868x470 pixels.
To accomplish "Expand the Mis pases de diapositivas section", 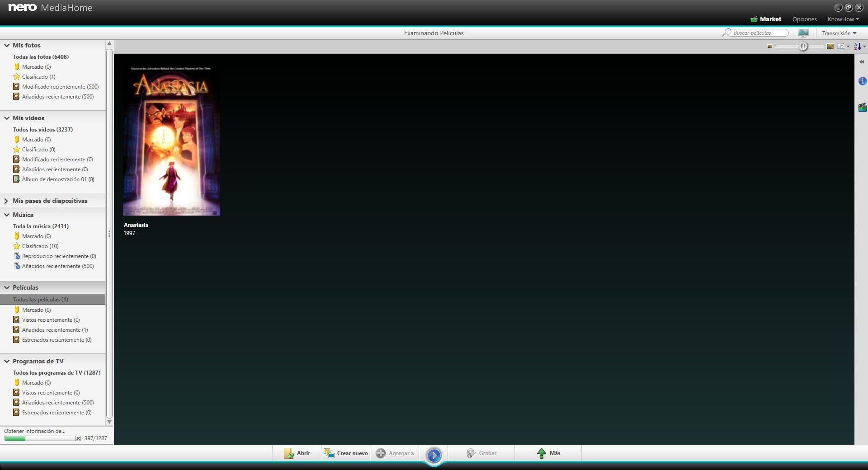I will pos(6,201).
